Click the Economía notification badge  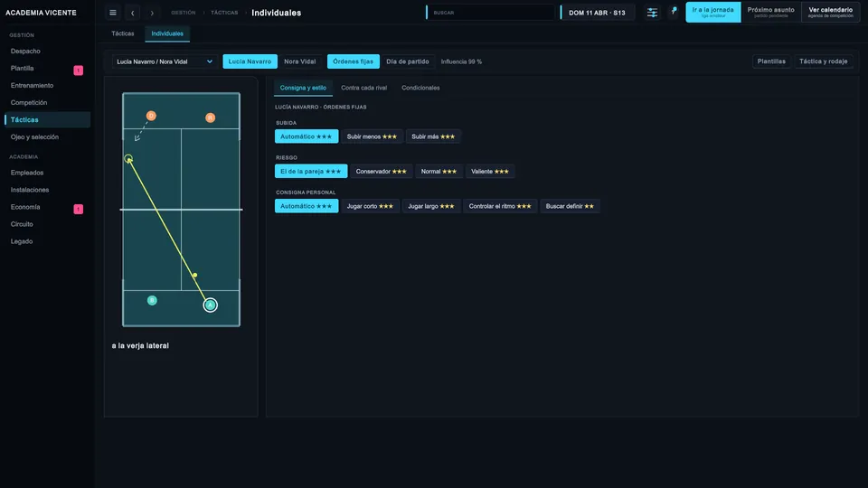coord(79,209)
